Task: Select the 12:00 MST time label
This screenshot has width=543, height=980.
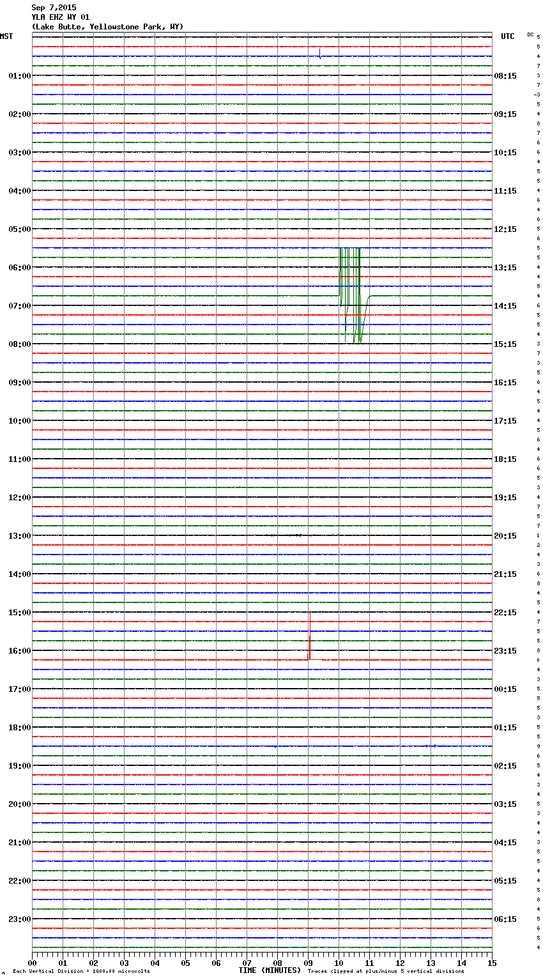Action: [x=19, y=498]
